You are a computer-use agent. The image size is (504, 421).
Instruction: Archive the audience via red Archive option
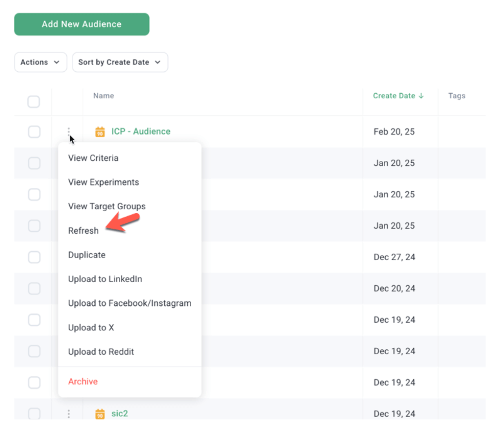point(83,381)
